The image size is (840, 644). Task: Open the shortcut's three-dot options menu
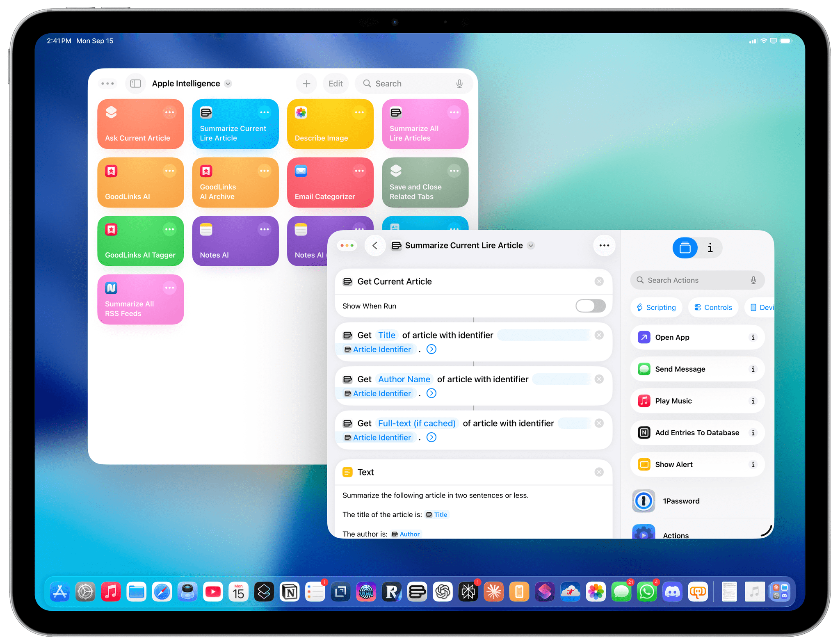click(x=604, y=246)
